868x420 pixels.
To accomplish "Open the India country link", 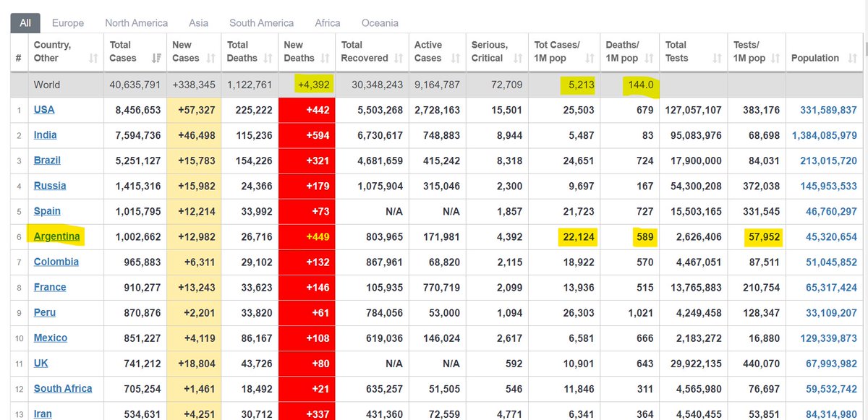I will tap(45, 135).
